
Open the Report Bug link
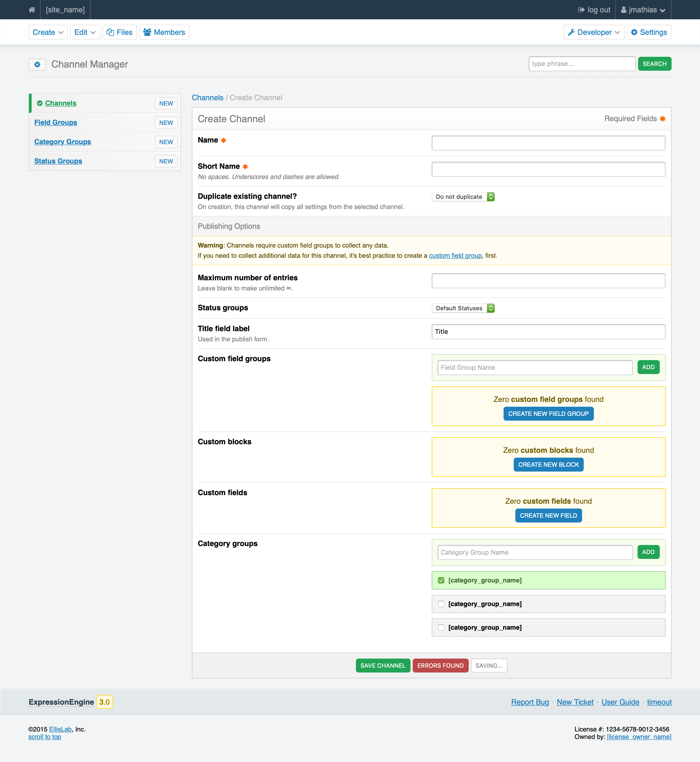pyautogui.click(x=530, y=702)
